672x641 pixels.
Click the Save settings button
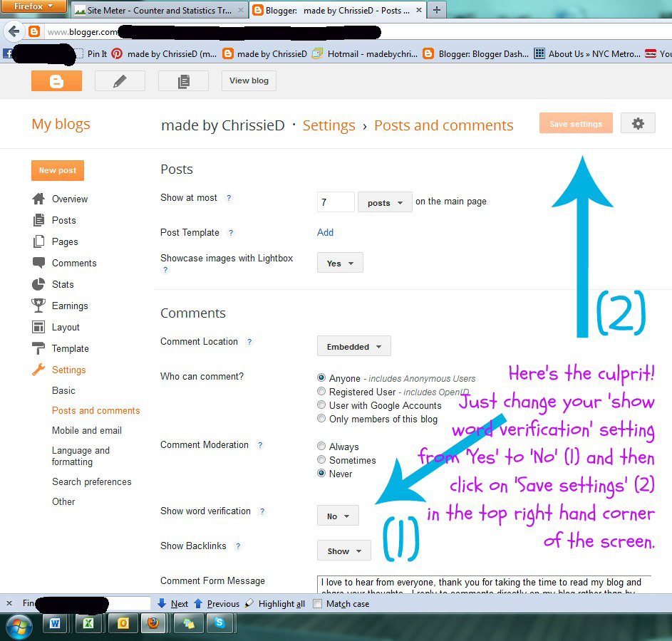pyautogui.click(x=576, y=123)
